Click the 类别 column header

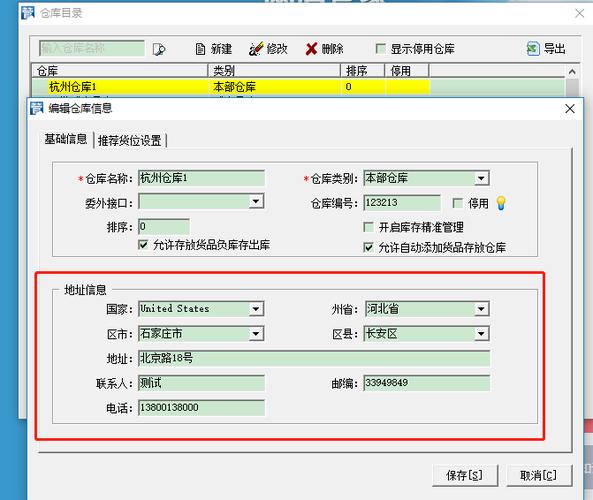point(274,71)
